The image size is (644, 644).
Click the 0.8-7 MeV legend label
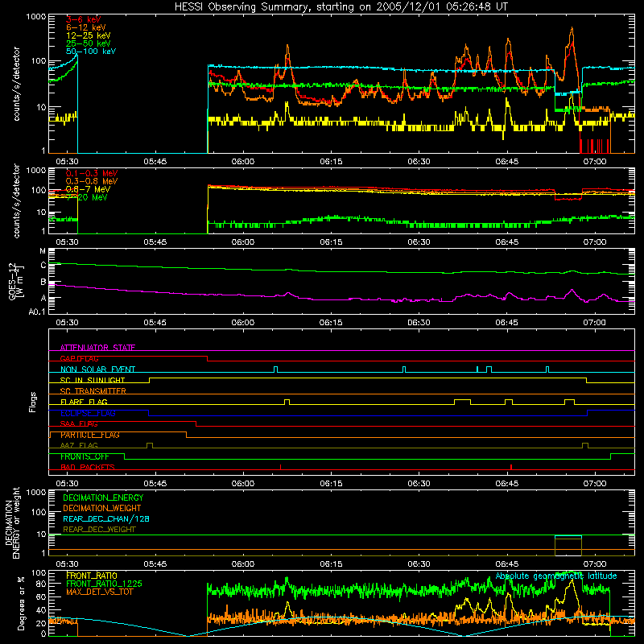coord(89,189)
